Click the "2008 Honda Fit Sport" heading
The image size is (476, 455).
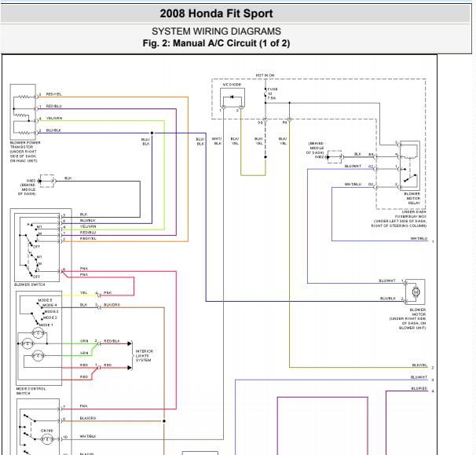(x=216, y=13)
